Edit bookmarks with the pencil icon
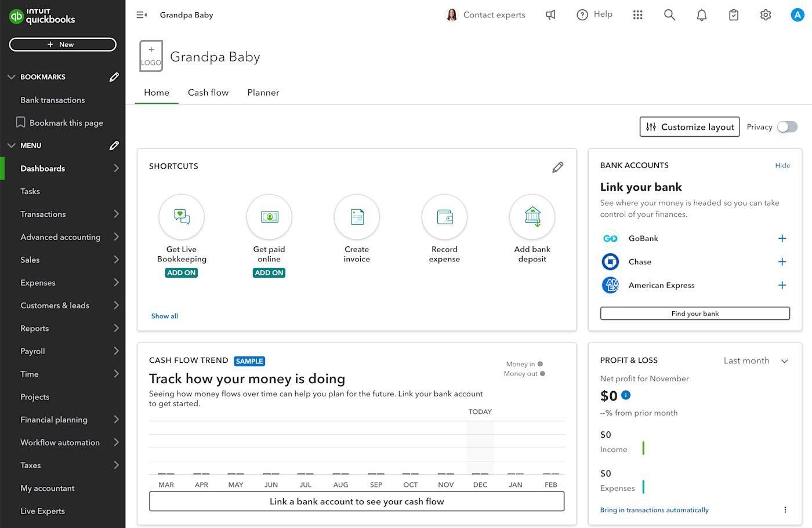The width and height of the screenshot is (812, 528). [114, 77]
